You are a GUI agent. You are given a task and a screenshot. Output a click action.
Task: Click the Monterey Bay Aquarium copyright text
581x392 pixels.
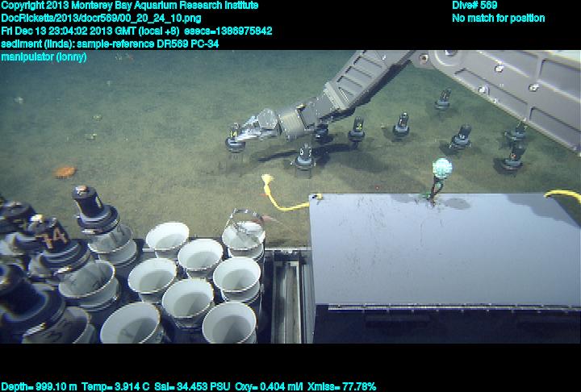pos(130,6)
